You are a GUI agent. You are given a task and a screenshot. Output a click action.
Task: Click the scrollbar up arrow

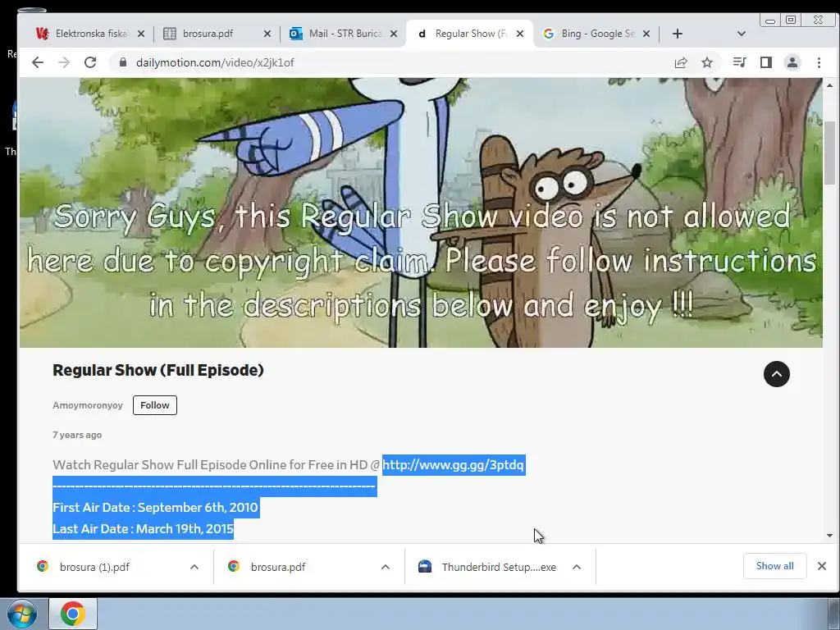point(829,85)
